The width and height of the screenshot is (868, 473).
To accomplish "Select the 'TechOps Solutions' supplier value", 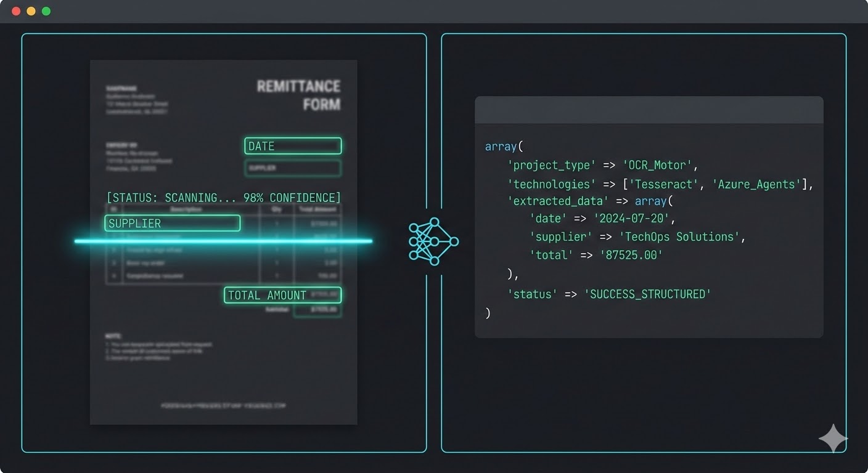I will click(679, 236).
